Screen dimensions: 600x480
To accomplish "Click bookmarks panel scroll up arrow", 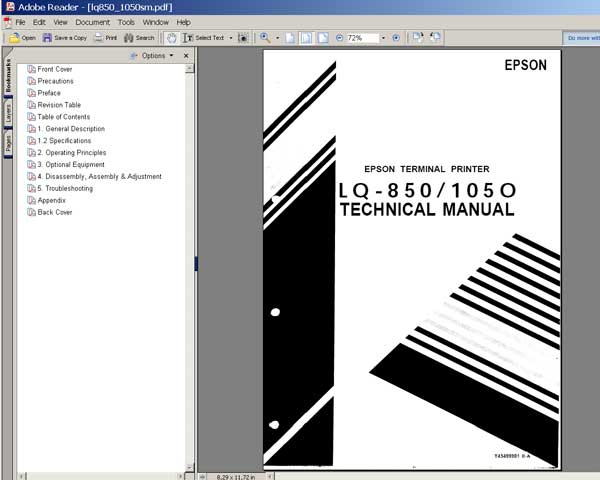I will coord(189,69).
